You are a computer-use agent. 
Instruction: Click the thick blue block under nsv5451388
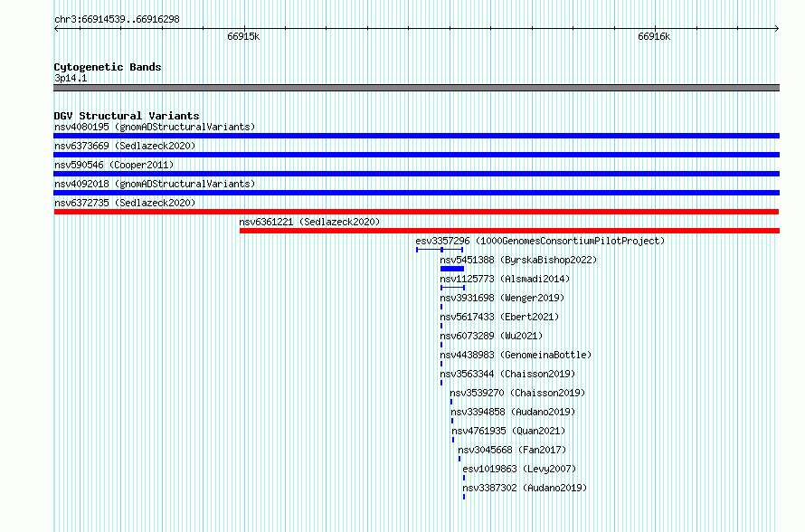pos(452,269)
